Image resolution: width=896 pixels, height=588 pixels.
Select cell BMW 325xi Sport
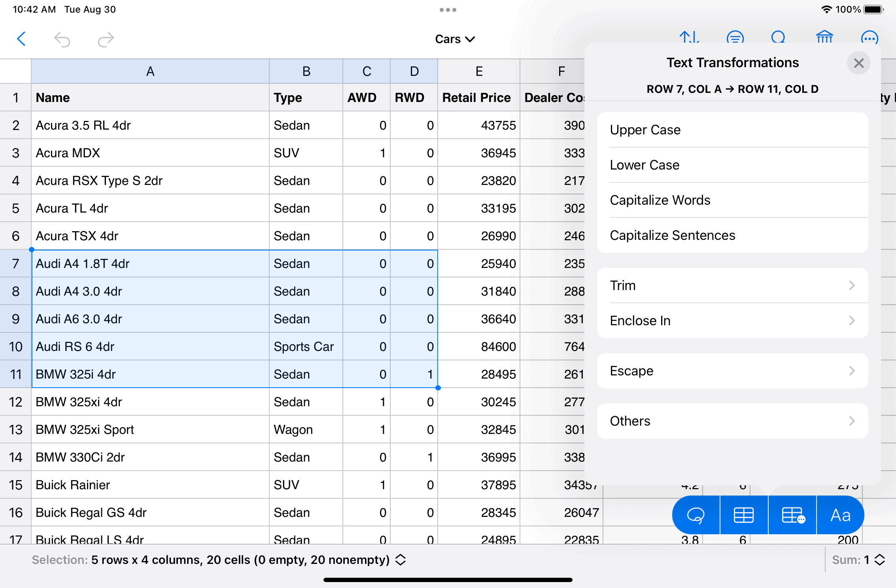coord(150,430)
